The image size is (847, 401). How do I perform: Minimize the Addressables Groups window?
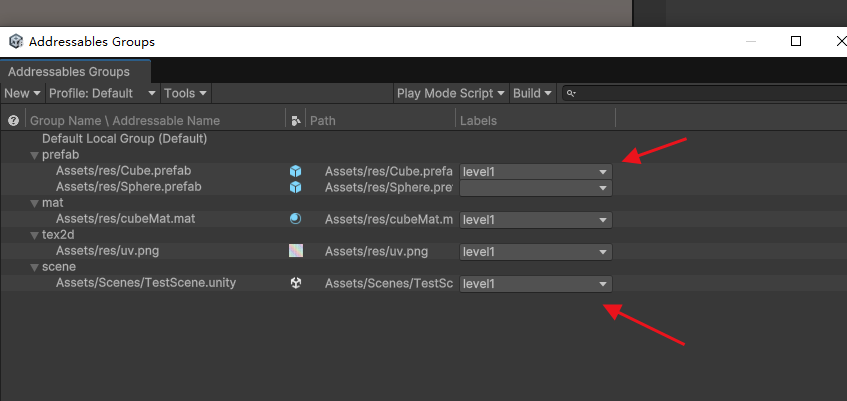coord(751,41)
